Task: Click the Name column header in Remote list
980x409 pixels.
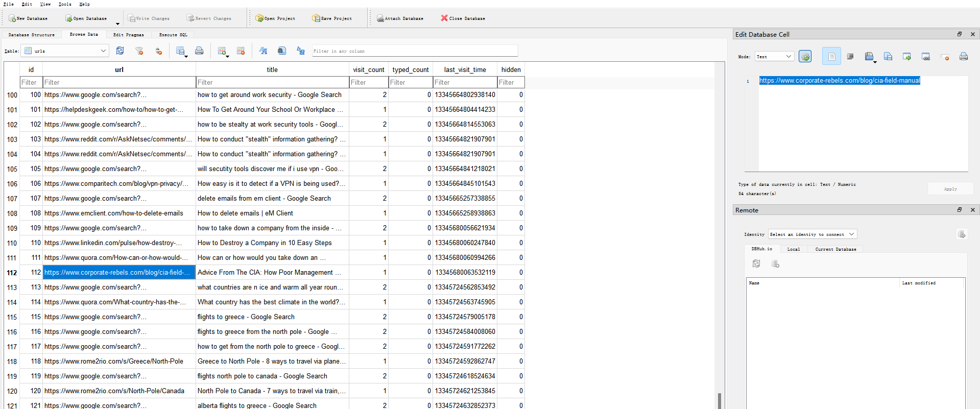Action: click(822, 283)
